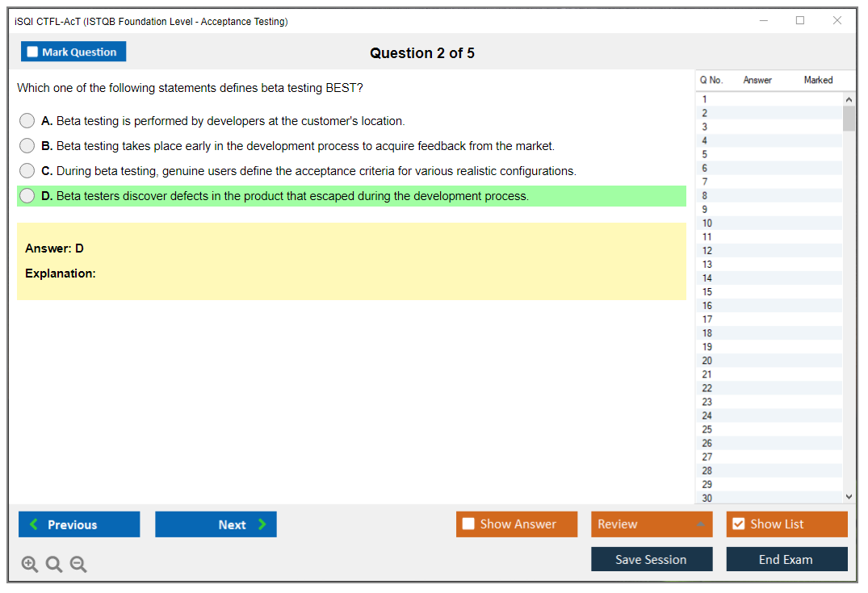Select question 30 row in list
Image resolution: width=868 pixels, height=593 pixels.
click(x=707, y=498)
